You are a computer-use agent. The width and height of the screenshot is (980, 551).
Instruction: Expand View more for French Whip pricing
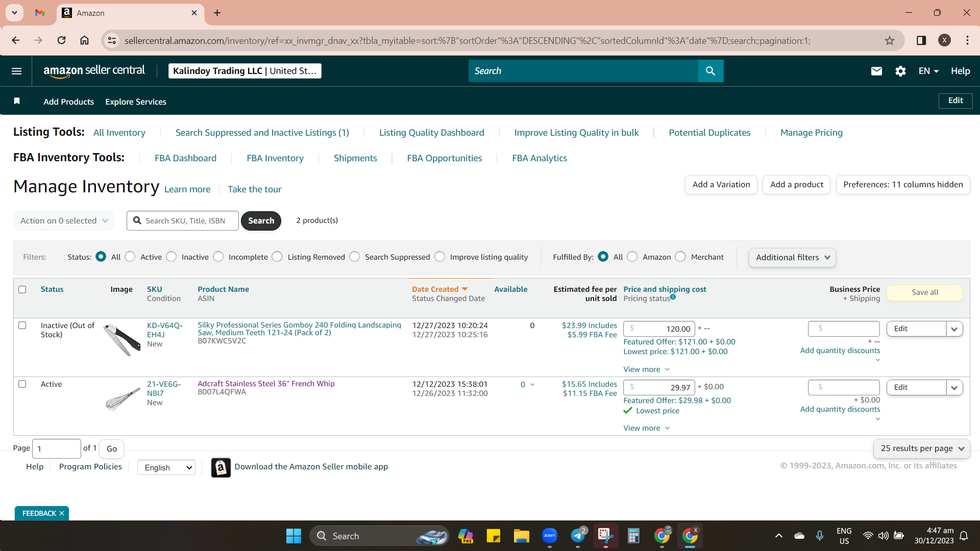[x=646, y=428]
